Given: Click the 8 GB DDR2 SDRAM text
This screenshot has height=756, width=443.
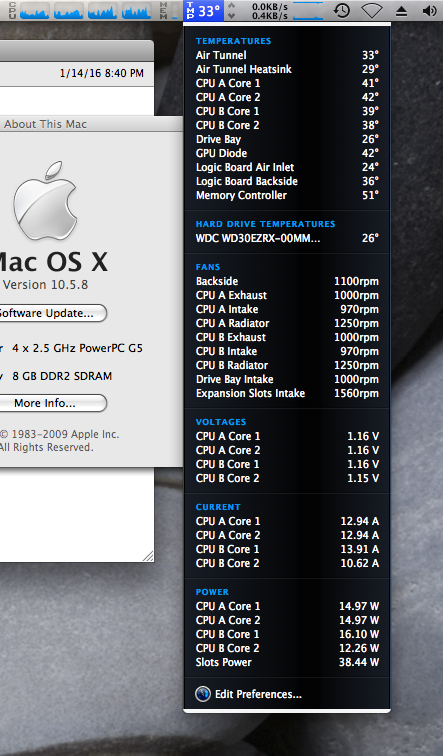Looking at the screenshot, I should point(62,376).
